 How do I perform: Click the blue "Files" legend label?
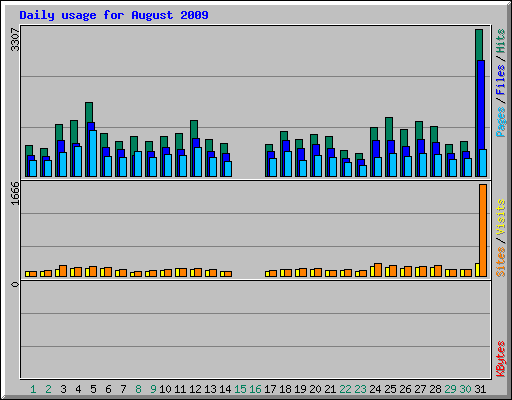501,80
